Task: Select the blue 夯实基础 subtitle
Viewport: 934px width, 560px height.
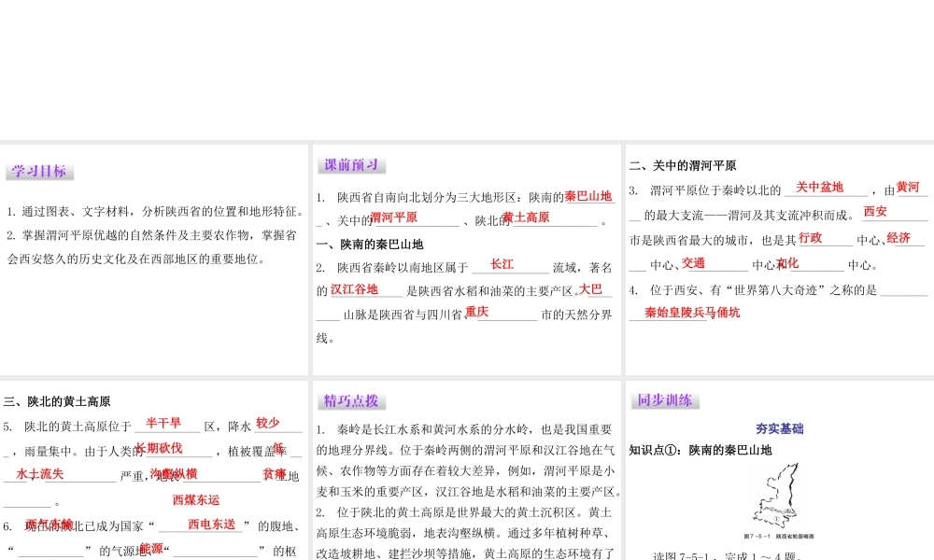Action: [779, 428]
